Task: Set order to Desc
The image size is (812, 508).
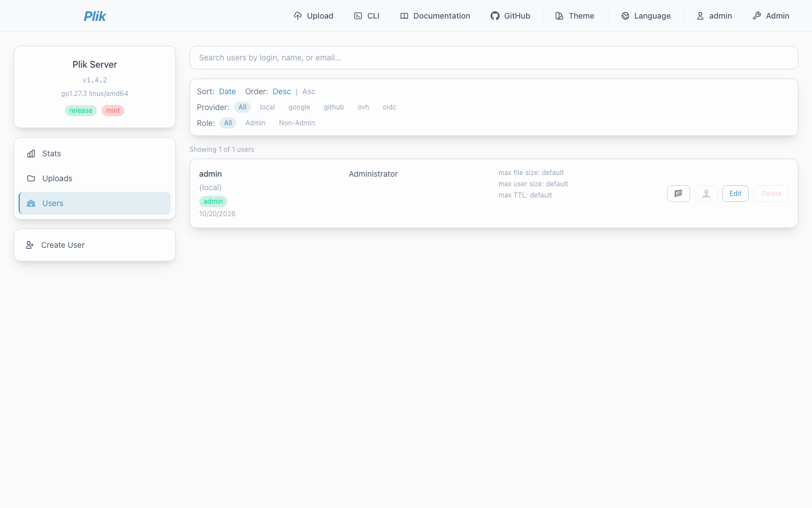Action: click(x=282, y=91)
